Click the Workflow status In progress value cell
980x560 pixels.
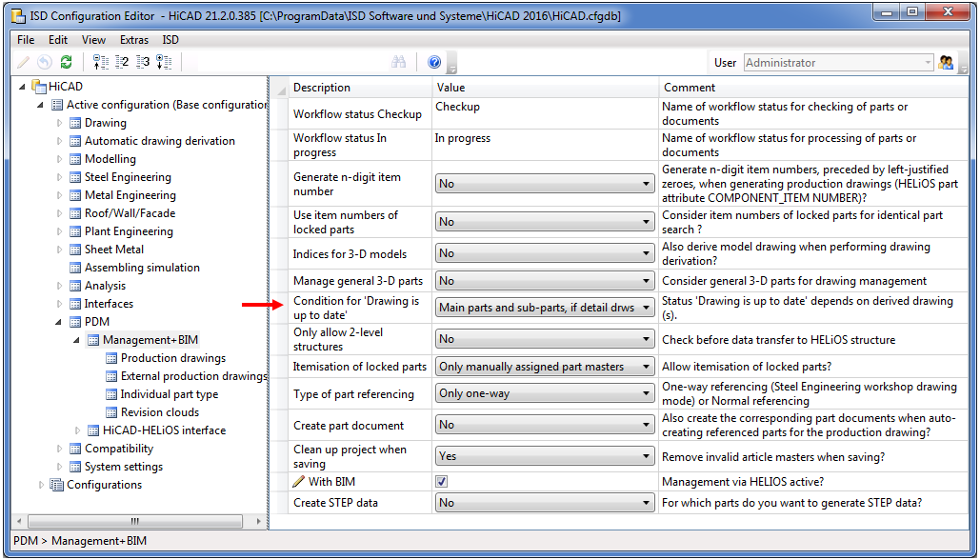pyautogui.click(x=545, y=145)
